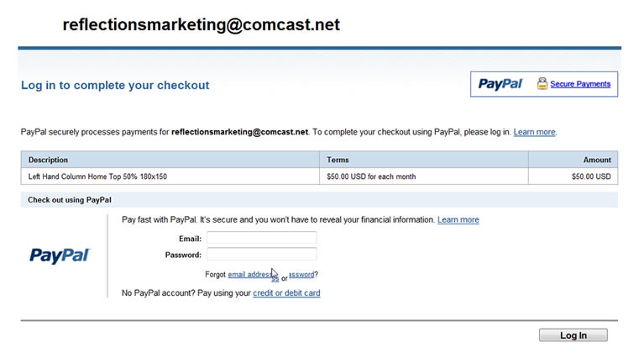
Task: Click the reflectionsmarketing@comcast.net page heading
Action: tap(202, 24)
